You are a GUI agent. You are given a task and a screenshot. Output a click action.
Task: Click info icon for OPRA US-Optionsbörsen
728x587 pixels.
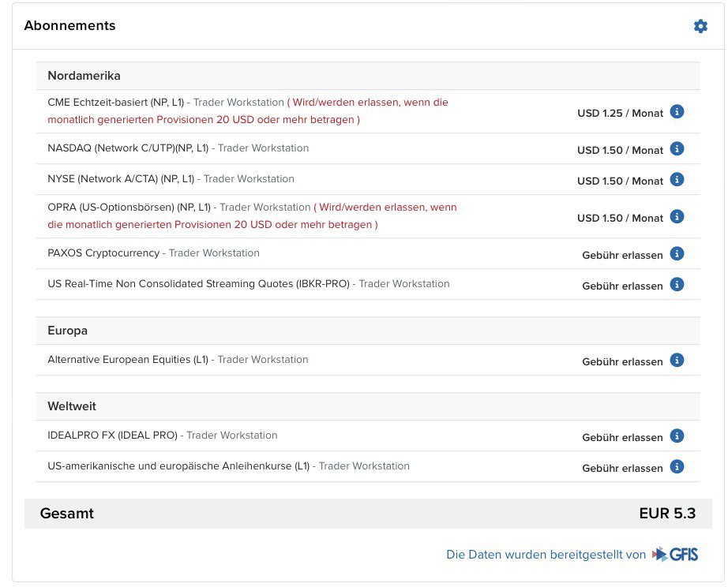(x=677, y=217)
